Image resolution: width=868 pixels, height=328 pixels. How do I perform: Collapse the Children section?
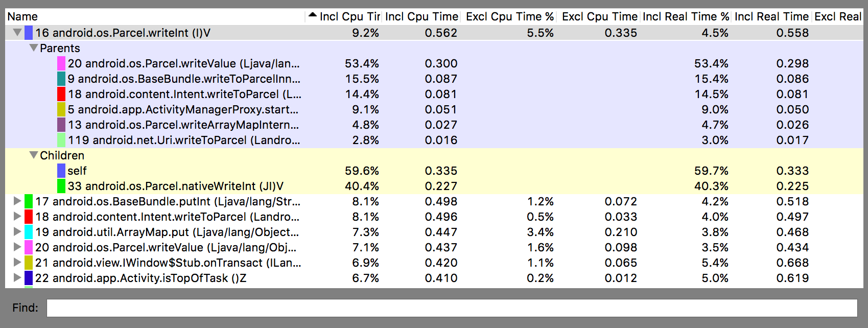click(x=34, y=155)
